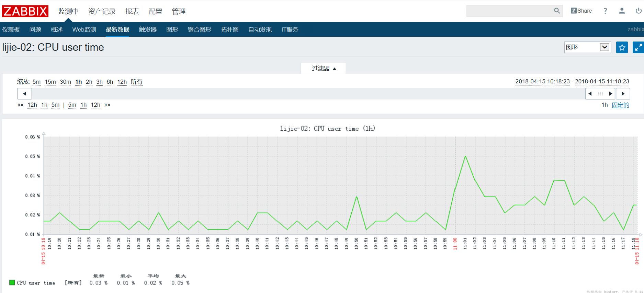Viewport: 644px width, 293px height.
Task: Click the maximum value 0.05 % in legend
Action: coord(180,283)
